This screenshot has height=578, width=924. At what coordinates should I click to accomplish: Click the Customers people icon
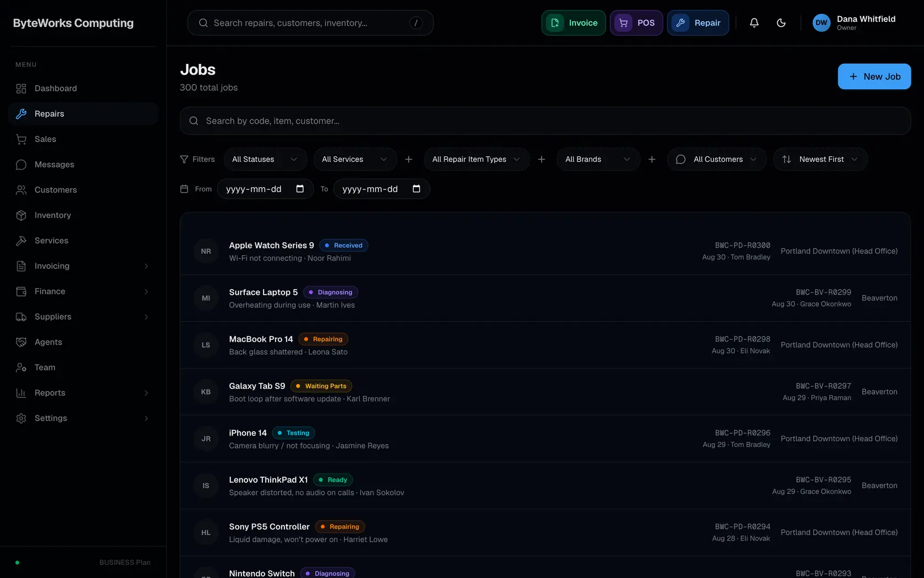[x=21, y=190]
